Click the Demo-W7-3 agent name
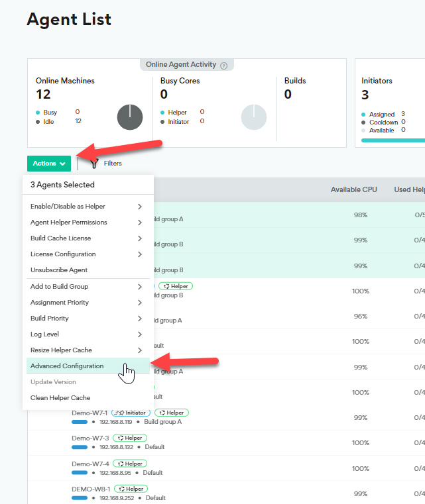 click(90, 438)
